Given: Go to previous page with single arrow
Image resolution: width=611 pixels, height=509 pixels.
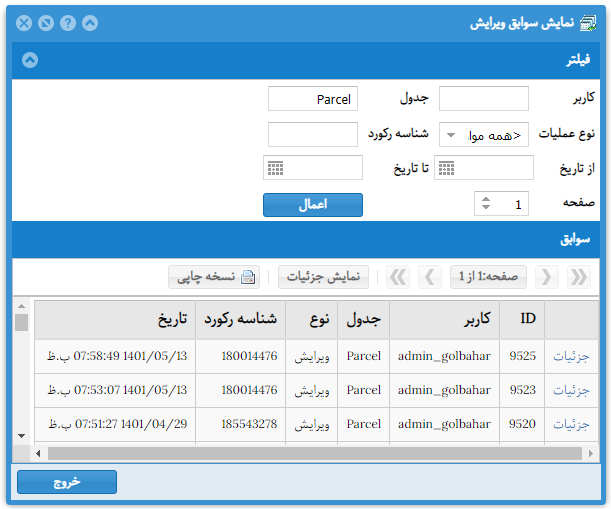Looking at the screenshot, I should pos(547,277).
